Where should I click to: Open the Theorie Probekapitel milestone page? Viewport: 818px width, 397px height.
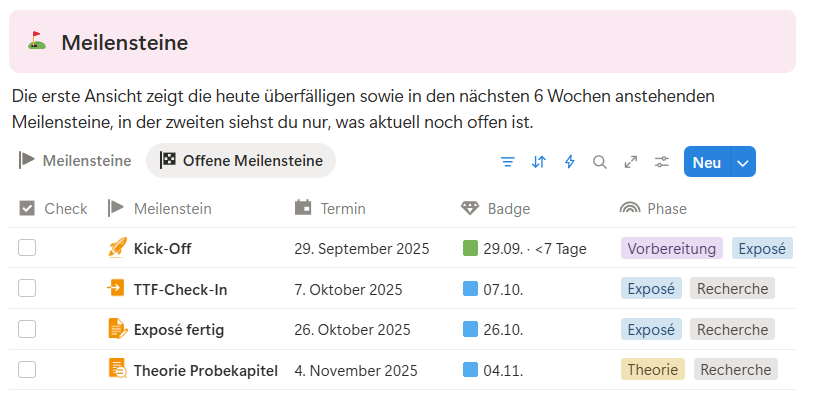pos(206,370)
